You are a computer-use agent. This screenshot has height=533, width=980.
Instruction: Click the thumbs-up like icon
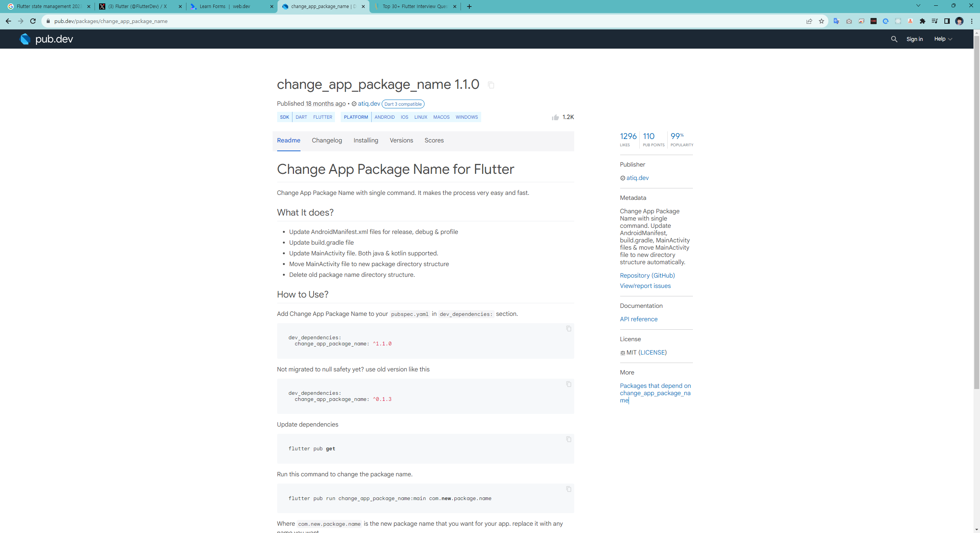(555, 118)
